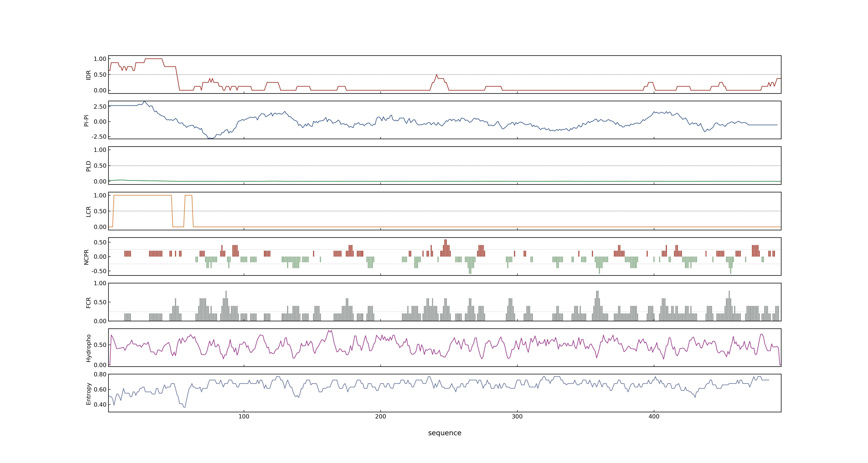Click the IDR plateau at 1.00
The image size is (868, 463).
[153, 59]
